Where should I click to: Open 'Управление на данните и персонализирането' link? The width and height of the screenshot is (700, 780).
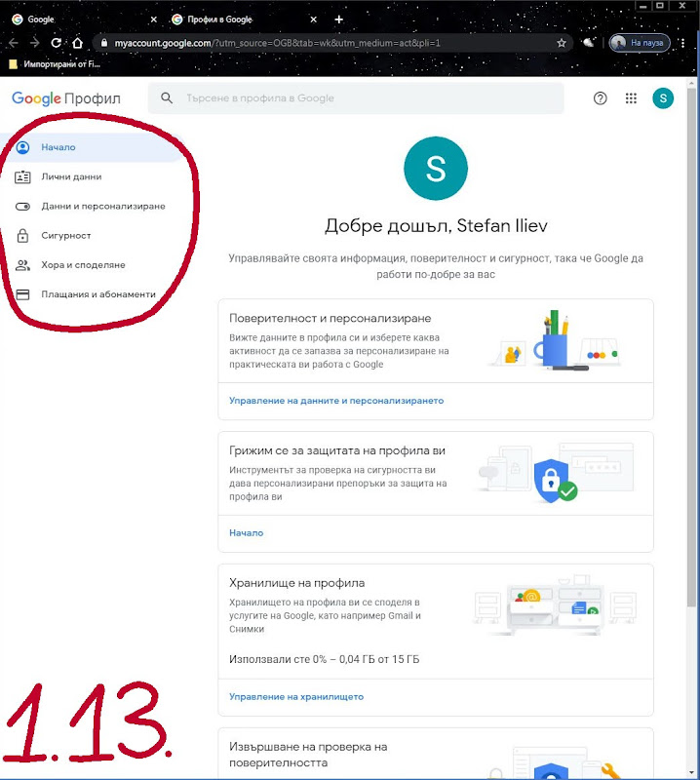tap(336, 401)
